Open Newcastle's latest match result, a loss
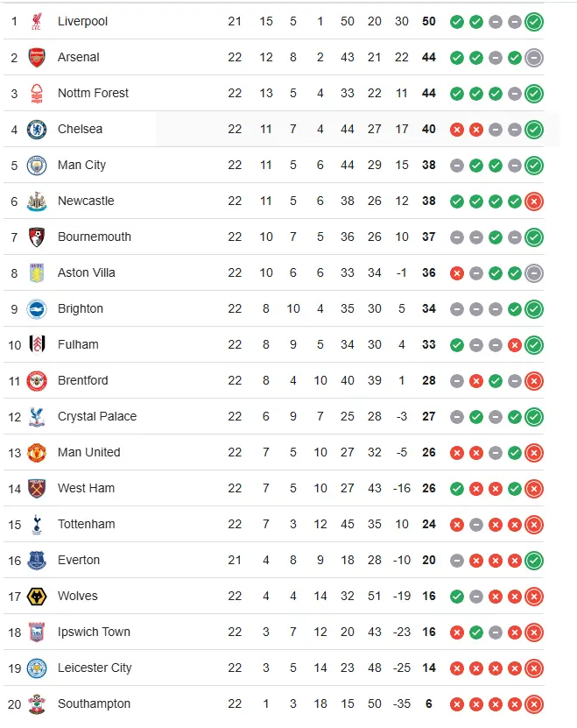Image resolution: width=577 pixels, height=728 pixels. coord(534,201)
